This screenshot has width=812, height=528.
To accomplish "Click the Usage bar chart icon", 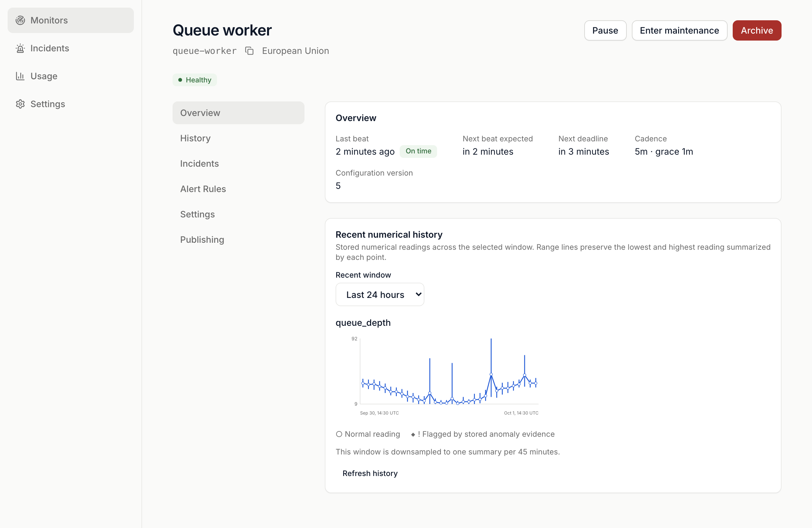I will [20, 76].
